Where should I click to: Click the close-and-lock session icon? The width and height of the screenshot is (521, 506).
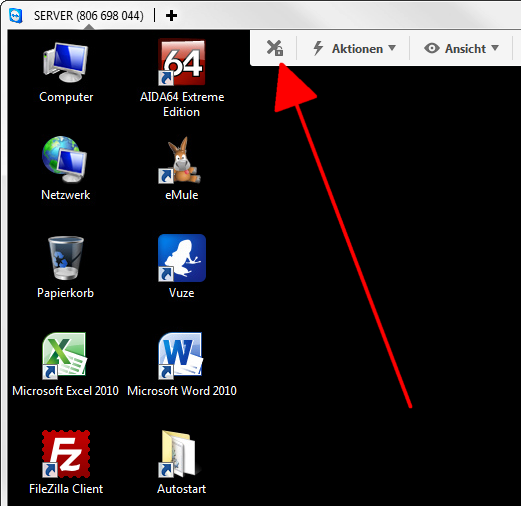(275, 48)
